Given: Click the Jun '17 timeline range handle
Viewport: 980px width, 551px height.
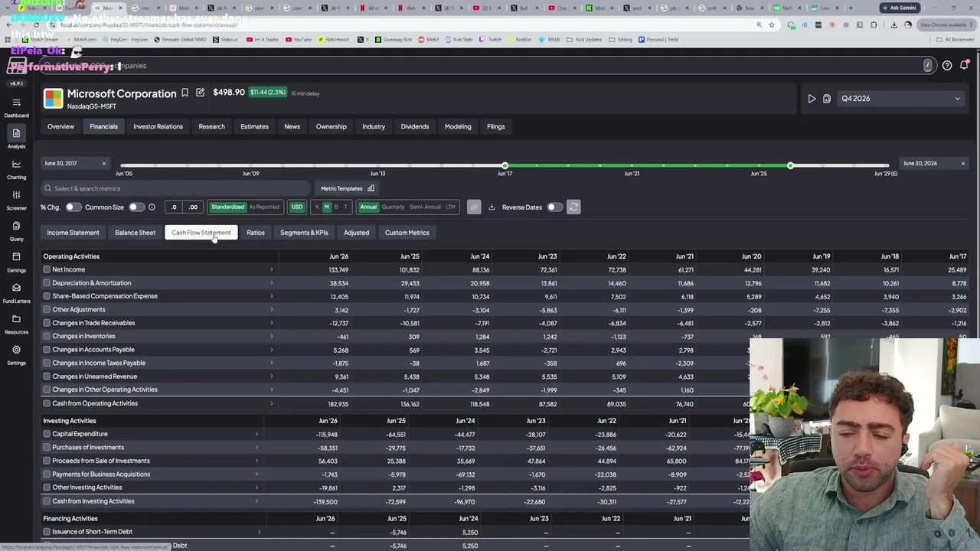Looking at the screenshot, I should 505,166.
